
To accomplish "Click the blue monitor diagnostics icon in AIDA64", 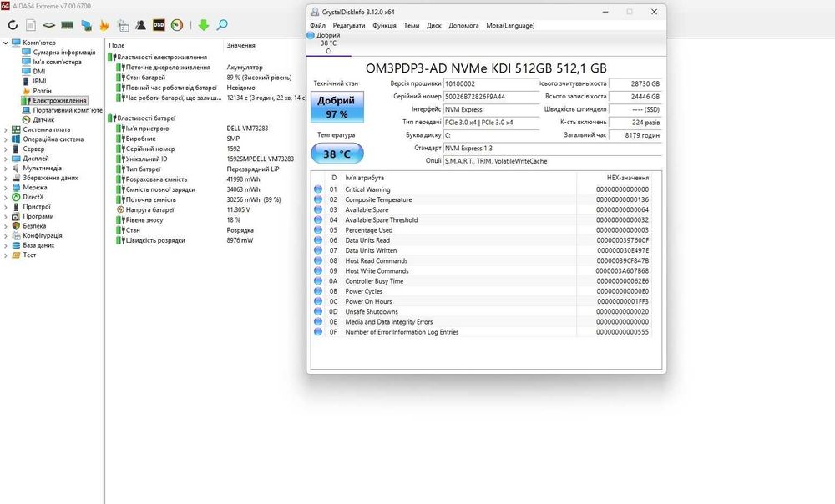I will tap(86, 25).
